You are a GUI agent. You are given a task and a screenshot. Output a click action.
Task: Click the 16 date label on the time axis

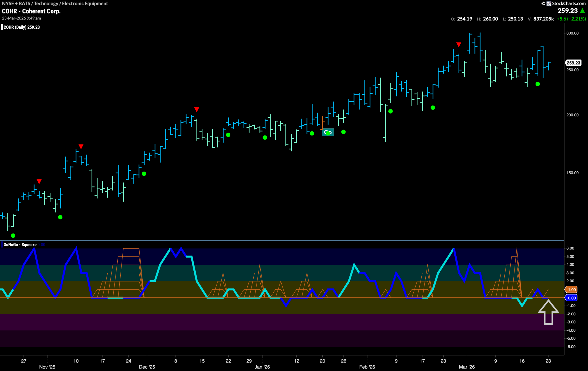pos(522,361)
